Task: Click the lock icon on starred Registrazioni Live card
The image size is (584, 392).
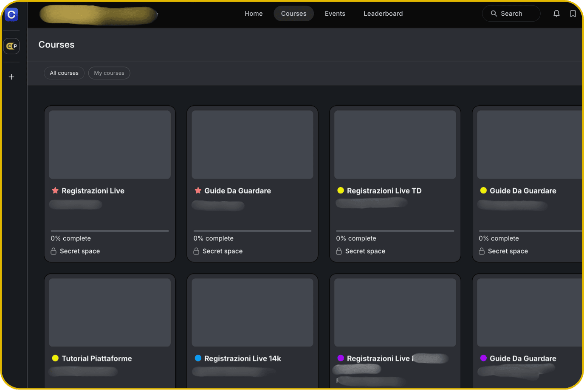Action: (54, 251)
